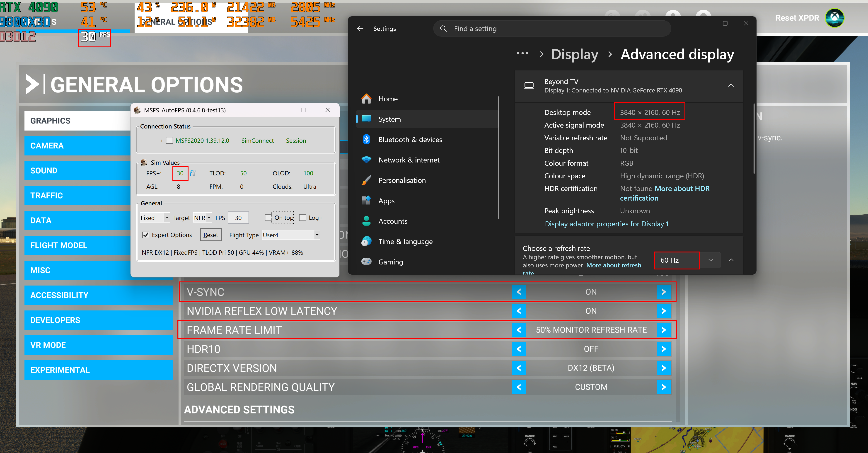The height and width of the screenshot is (453, 868).
Task: Select the GRAPHICS tab in General Options
Action: [98, 121]
